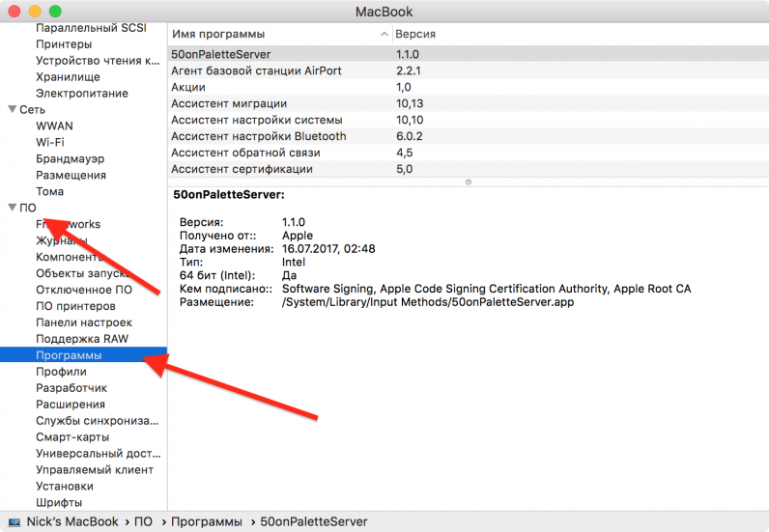
Task: Select Параллельный SCSI in sidebar
Action: tap(91, 28)
